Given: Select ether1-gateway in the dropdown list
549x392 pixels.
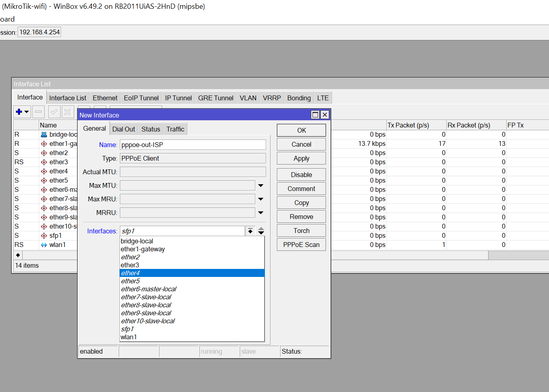Looking at the screenshot, I should tap(192, 249).
